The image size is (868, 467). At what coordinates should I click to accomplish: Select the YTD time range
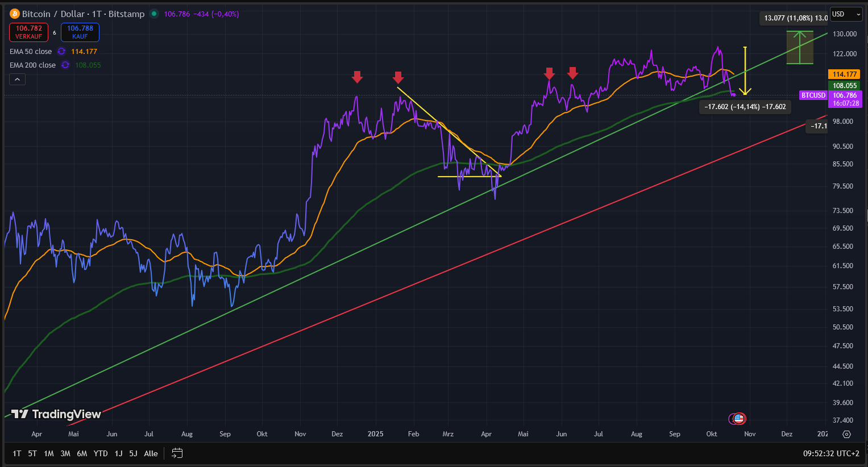[x=101, y=453]
